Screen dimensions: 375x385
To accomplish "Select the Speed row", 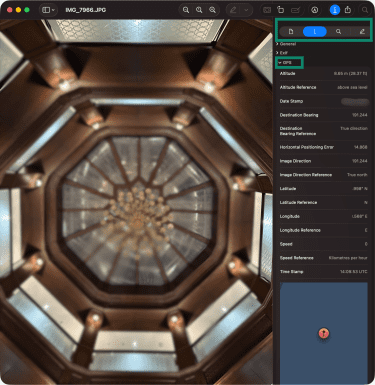I will pyautogui.click(x=323, y=244).
